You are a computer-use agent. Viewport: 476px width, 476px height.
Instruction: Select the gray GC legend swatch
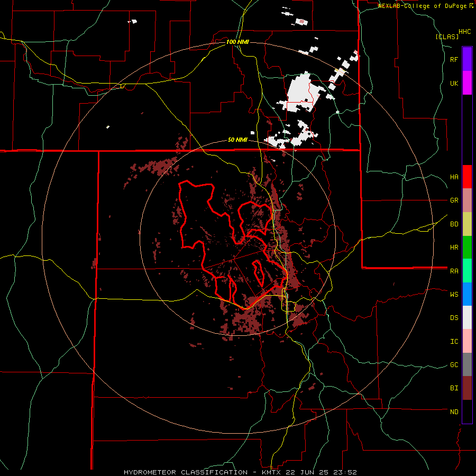467,364
